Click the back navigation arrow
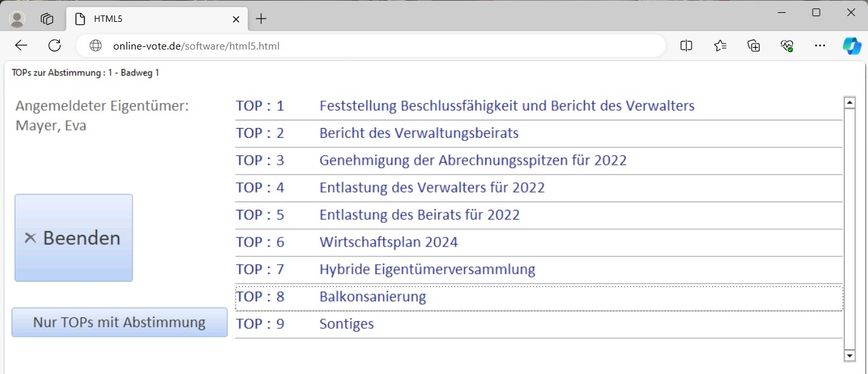 21,46
